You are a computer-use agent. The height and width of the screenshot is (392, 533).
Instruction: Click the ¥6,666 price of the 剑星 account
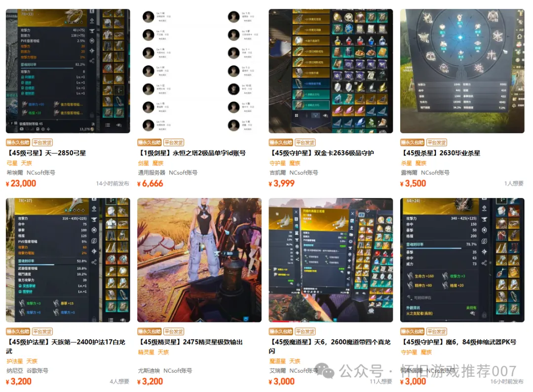150,184
